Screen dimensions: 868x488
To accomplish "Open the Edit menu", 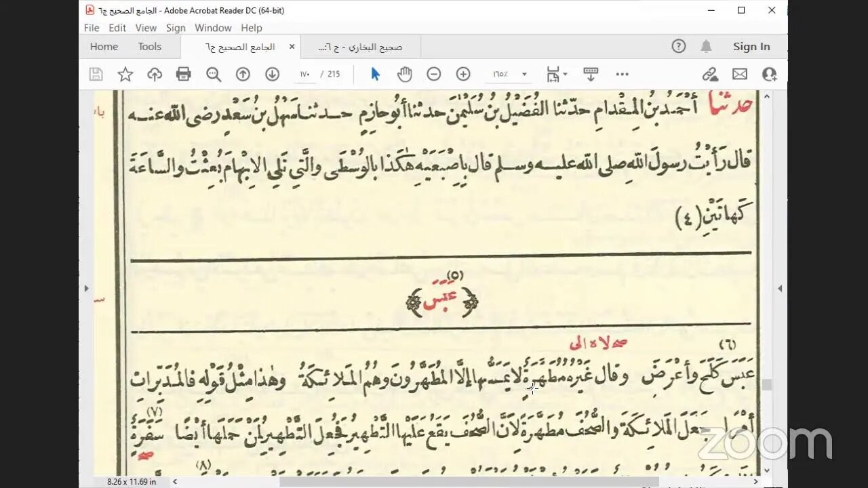I will click(117, 28).
